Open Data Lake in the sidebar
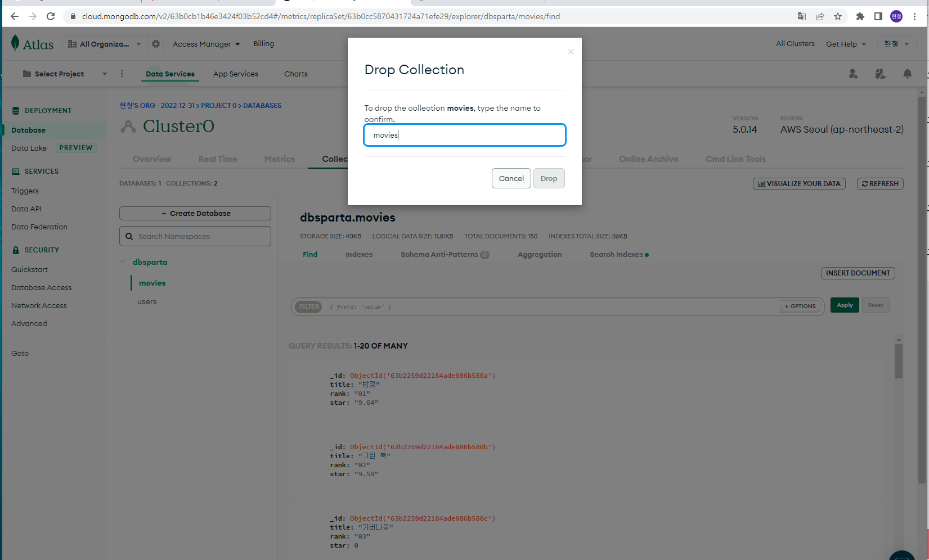Viewport: 929px width, 560px height. 29,148
